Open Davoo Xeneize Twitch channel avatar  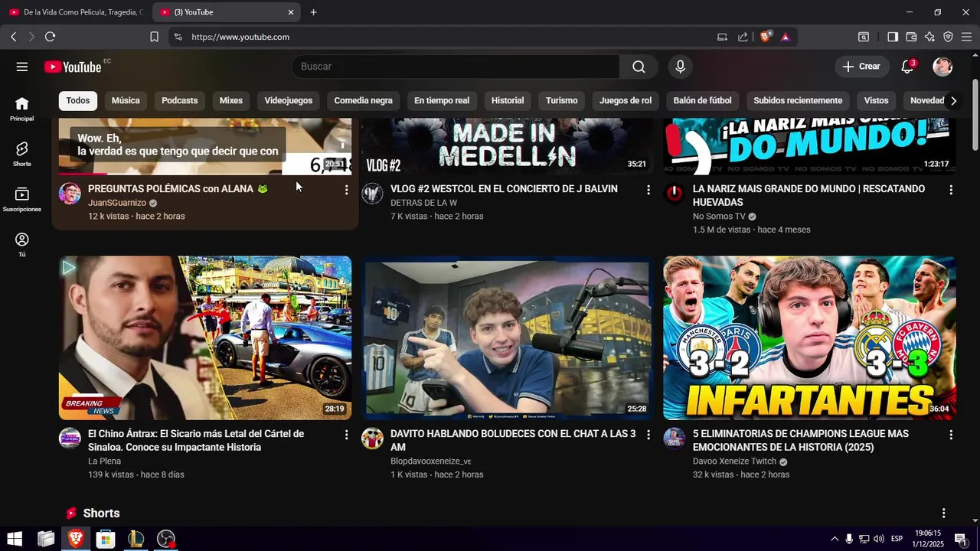point(674,439)
